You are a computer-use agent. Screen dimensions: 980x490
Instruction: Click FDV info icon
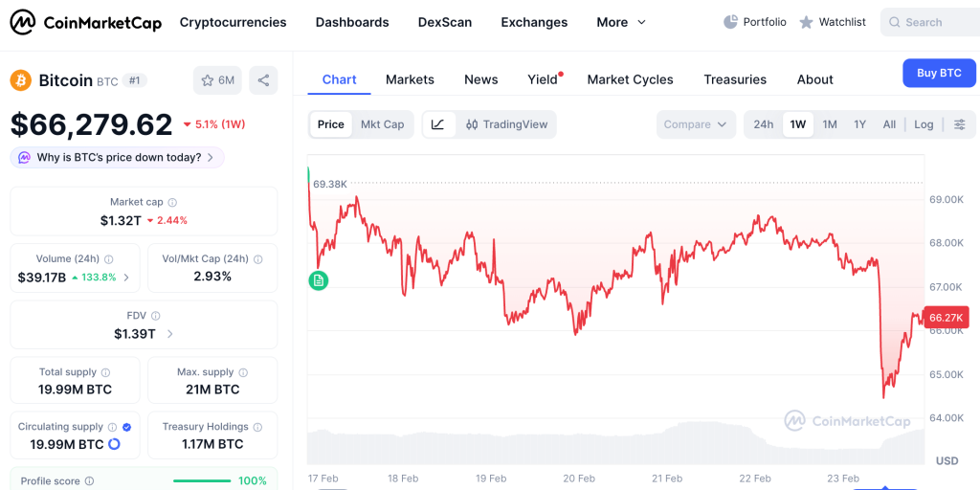[156, 316]
